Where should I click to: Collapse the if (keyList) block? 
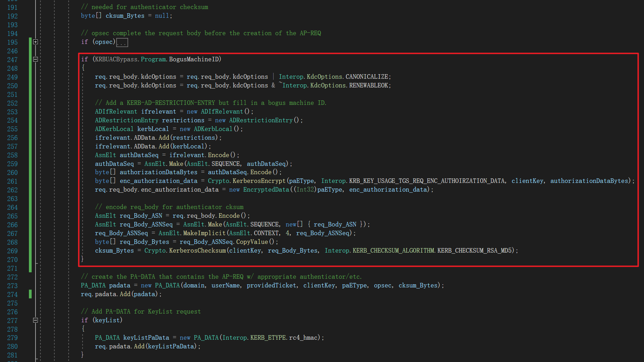36,320
